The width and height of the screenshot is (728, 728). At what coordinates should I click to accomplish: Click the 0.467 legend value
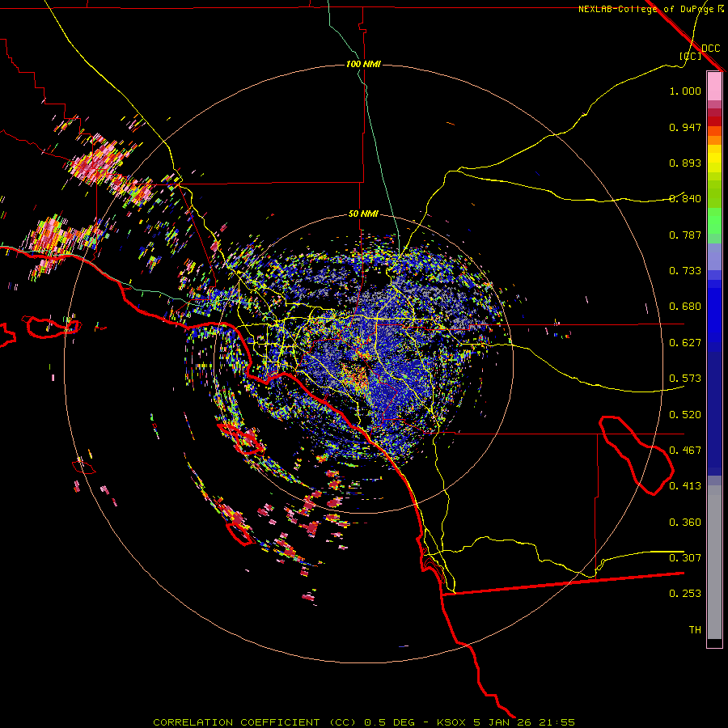pos(685,451)
